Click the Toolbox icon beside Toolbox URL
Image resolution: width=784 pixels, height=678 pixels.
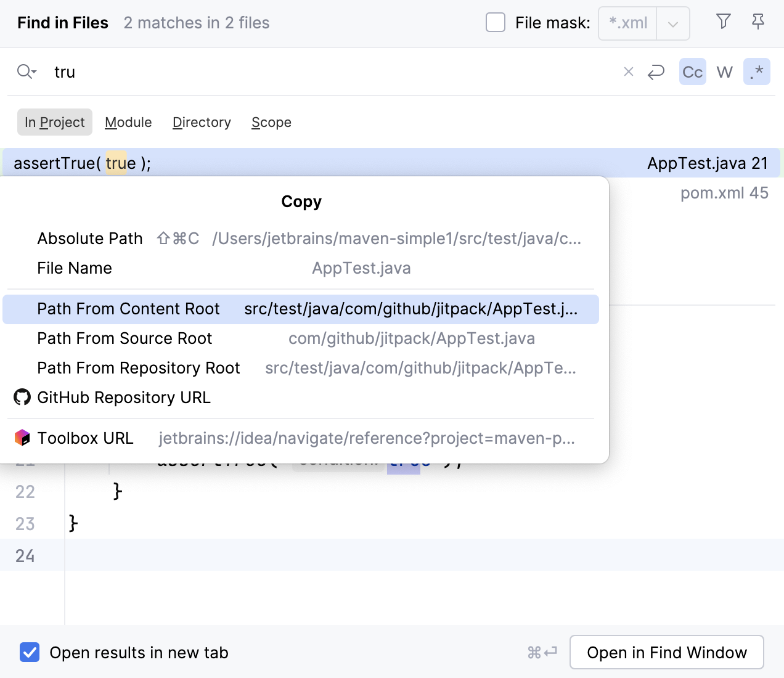(x=22, y=438)
